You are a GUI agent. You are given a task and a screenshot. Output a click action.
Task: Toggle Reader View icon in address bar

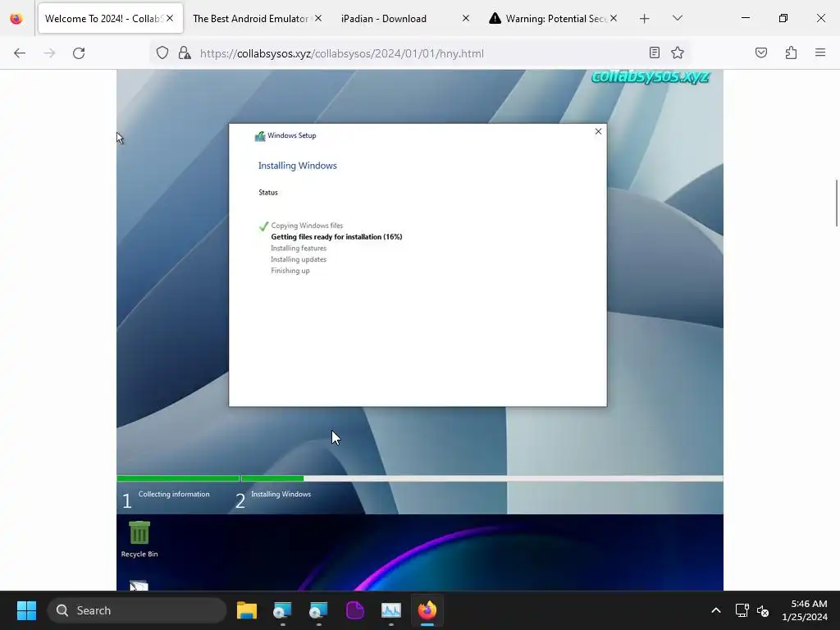coord(654,52)
